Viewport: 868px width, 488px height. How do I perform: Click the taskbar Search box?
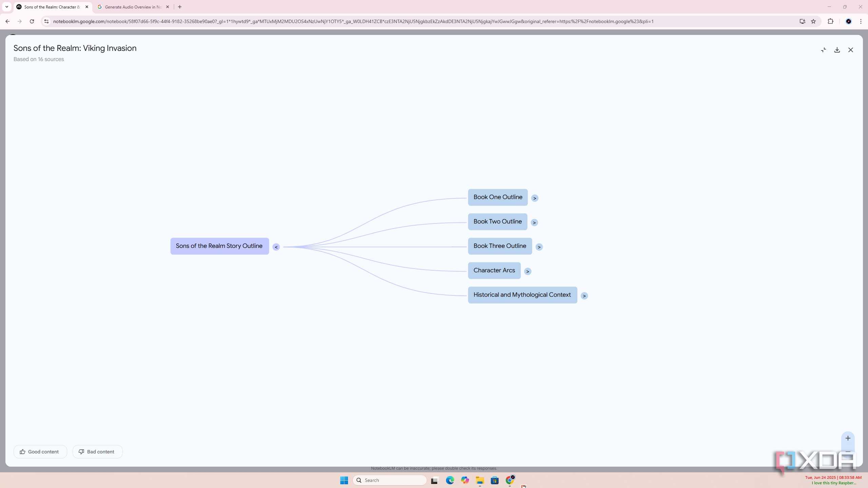click(x=389, y=480)
